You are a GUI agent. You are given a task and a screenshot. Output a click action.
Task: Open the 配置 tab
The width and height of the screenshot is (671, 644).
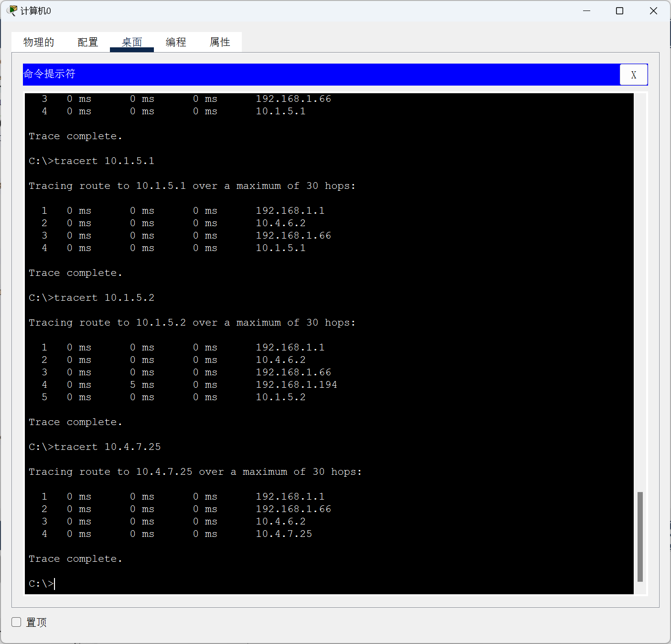click(88, 42)
